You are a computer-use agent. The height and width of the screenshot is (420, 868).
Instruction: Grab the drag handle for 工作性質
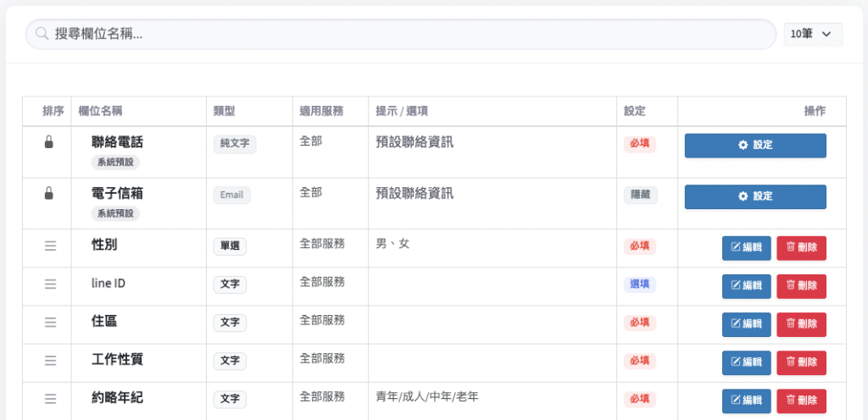pyautogui.click(x=50, y=360)
